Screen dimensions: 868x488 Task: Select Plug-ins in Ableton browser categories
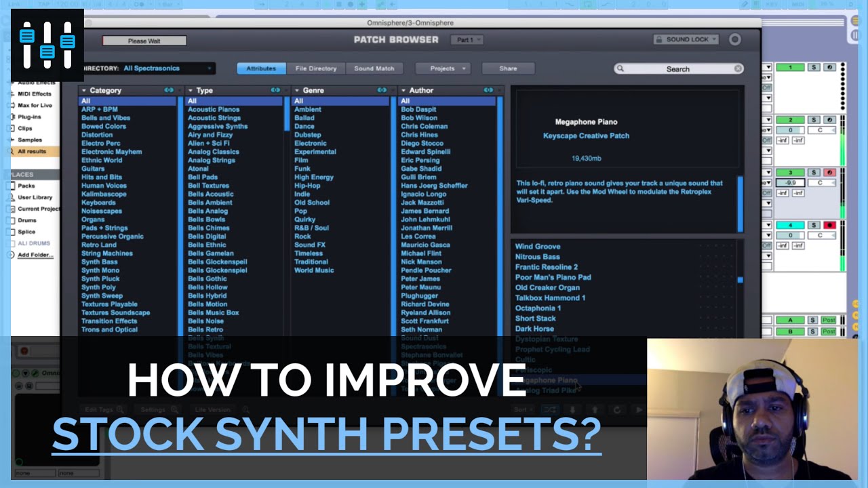tap(29, 117)
